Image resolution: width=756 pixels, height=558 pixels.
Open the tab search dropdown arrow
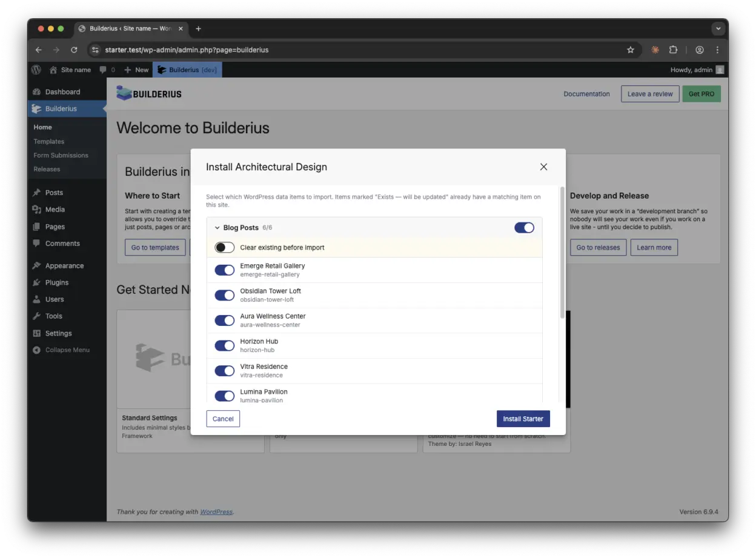point(718,28)
